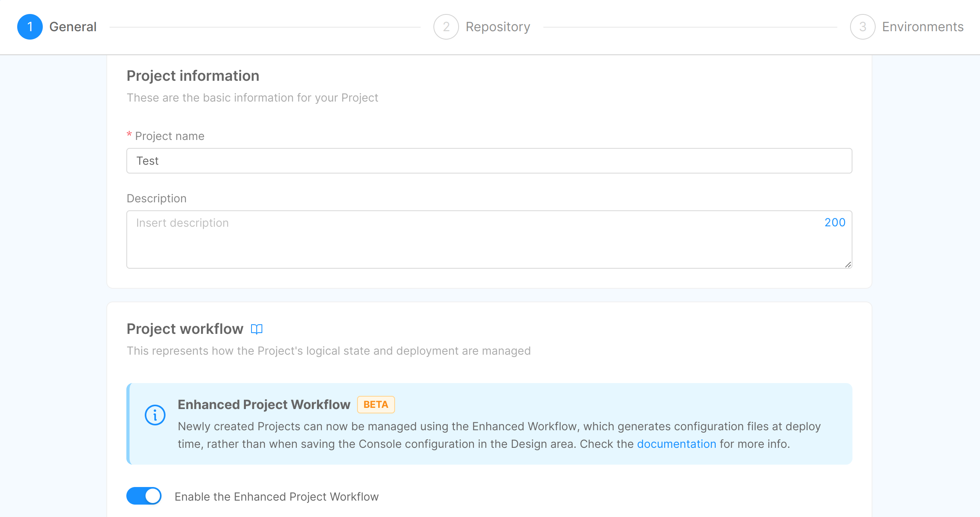Screen dimensions: 980x517
Task: Click the Description field label
Action: point(156,198)
